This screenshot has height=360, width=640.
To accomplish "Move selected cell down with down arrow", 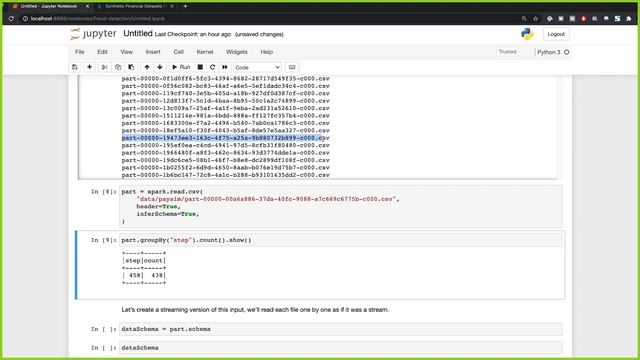I will (160, 67).
